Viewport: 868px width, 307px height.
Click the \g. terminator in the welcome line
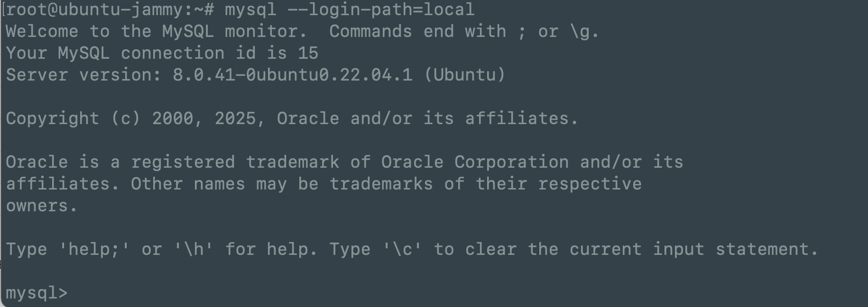(x=584, y=31)
